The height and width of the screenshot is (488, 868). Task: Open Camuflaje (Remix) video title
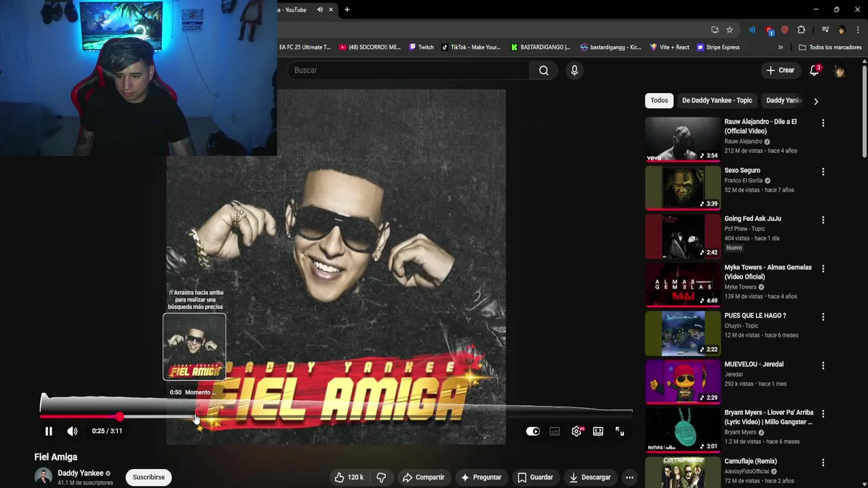point(751,461)
